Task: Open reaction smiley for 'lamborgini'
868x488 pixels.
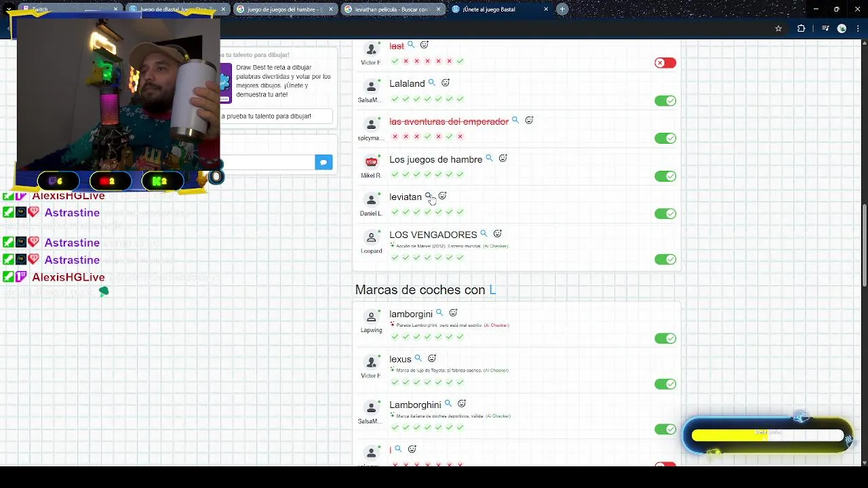Action: tap(454, 313)
